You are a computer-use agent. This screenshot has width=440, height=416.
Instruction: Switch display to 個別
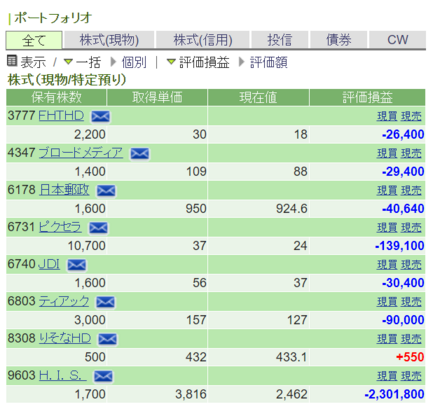tap(134, 62)
